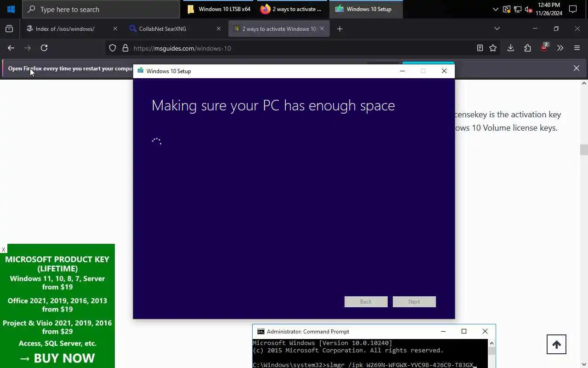
Task: Open Windows 10 LTSB x64 folder in taskbar
Action: point(219,9)
